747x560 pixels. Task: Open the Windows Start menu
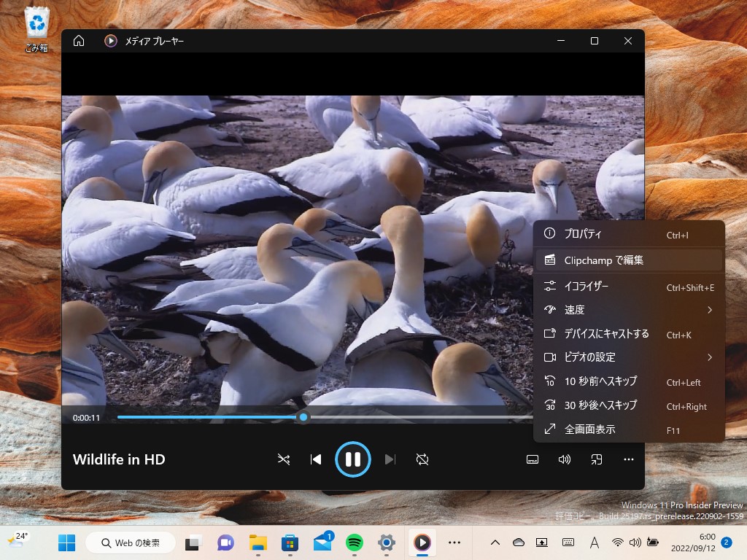point(66,542)
